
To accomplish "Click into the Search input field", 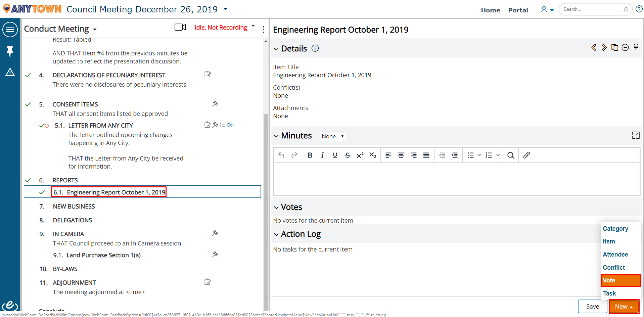I will point(592,9).
